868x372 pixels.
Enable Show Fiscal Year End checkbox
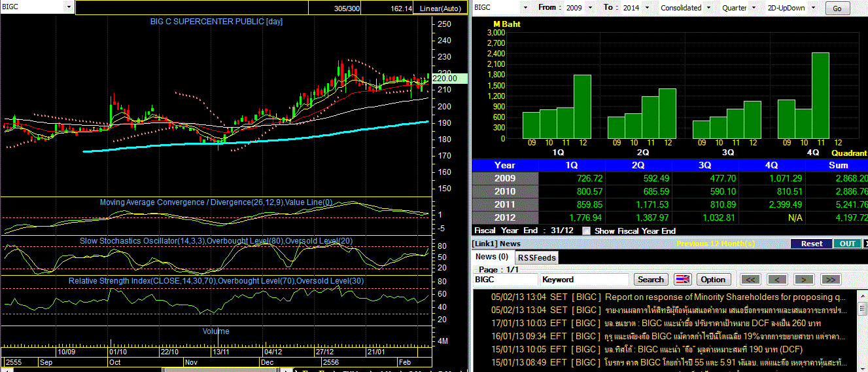pyautogui.click(x=587, y=231)
